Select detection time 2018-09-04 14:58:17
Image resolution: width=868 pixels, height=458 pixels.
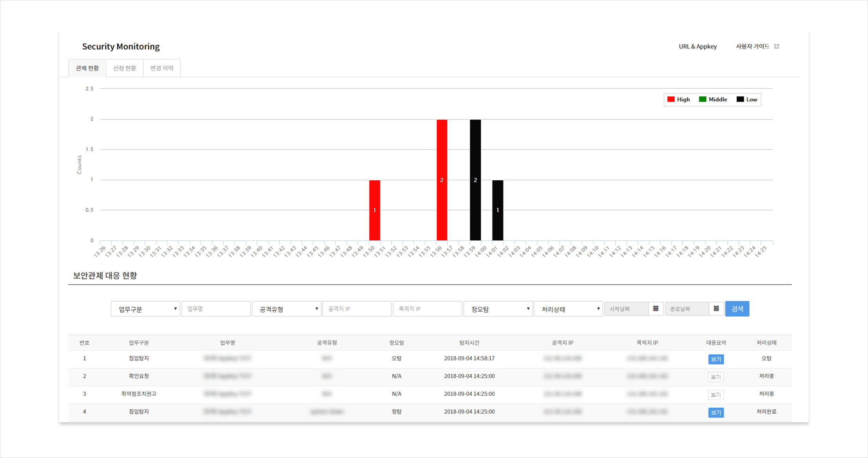[x=469, y=358]
